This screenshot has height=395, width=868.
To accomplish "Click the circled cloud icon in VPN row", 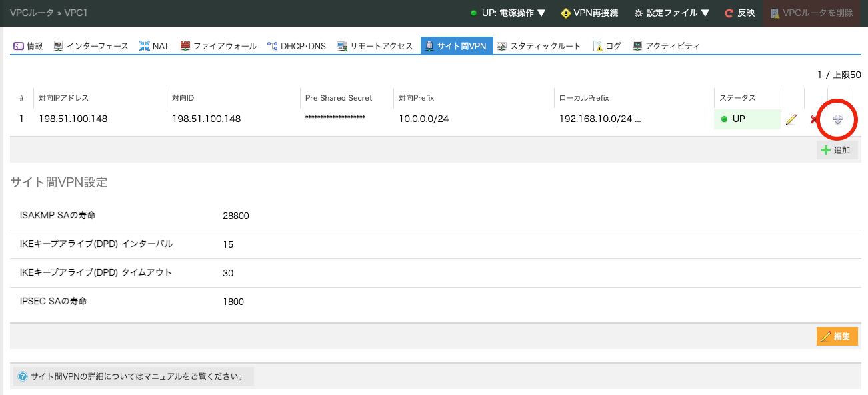I will click(x=838, y=119).
